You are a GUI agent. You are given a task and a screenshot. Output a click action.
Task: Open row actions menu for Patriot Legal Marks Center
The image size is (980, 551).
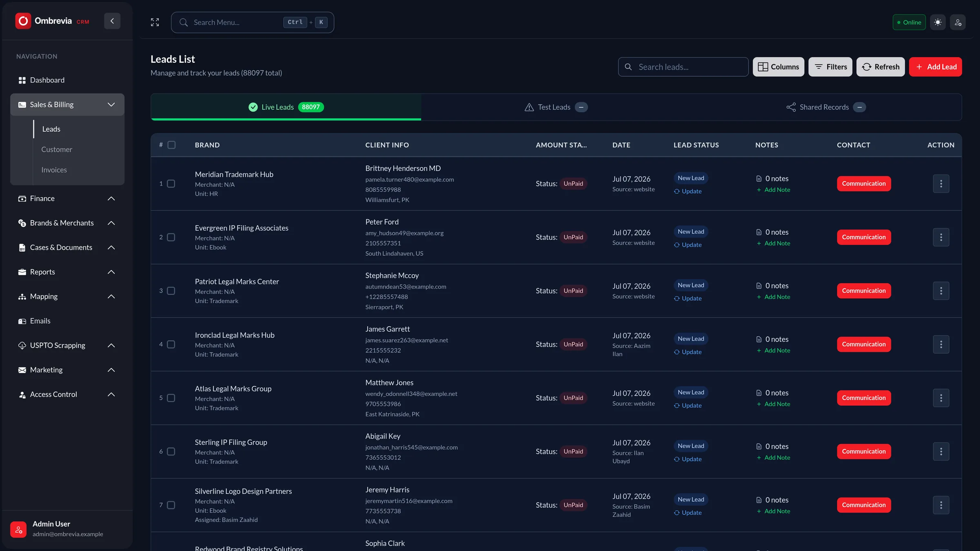click(x=941, y=291)
